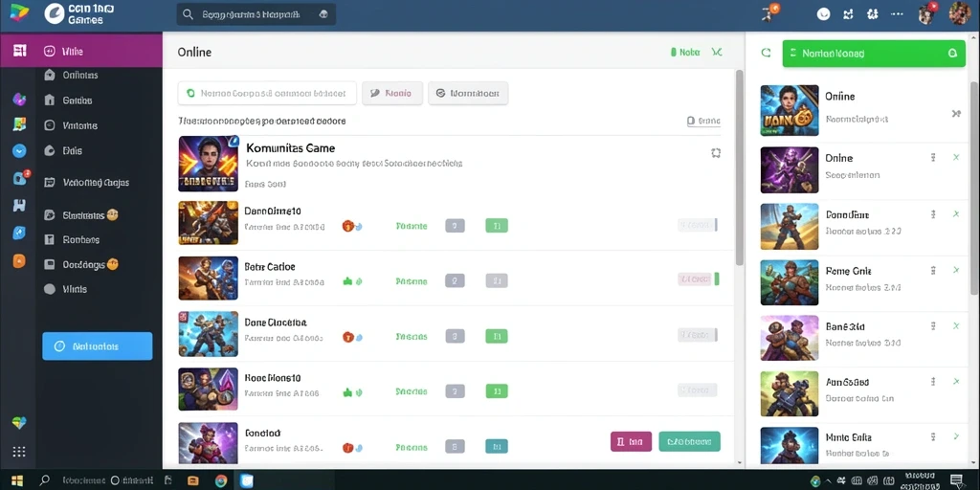Toggle the red-green switch on the second game row
Viewport: 980px width, 490px height.
(x=698, y=278)
